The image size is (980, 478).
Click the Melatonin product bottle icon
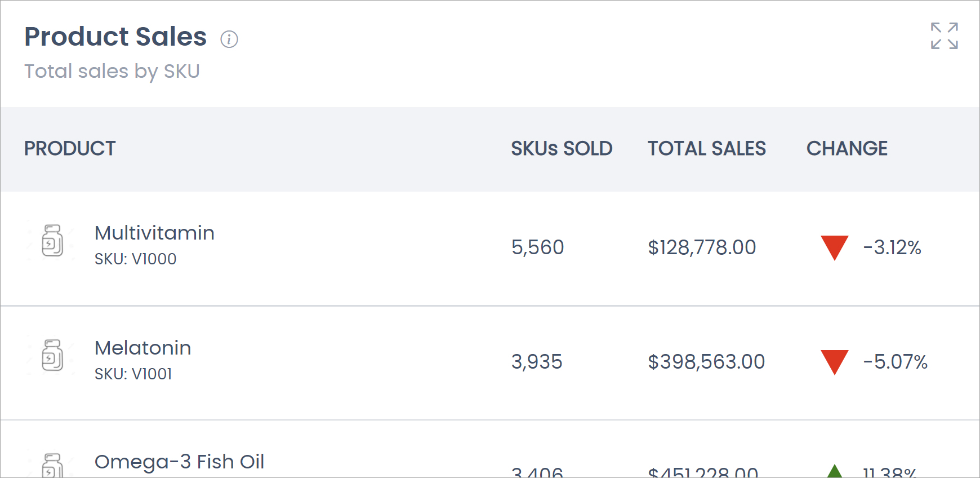coord(52,355)
